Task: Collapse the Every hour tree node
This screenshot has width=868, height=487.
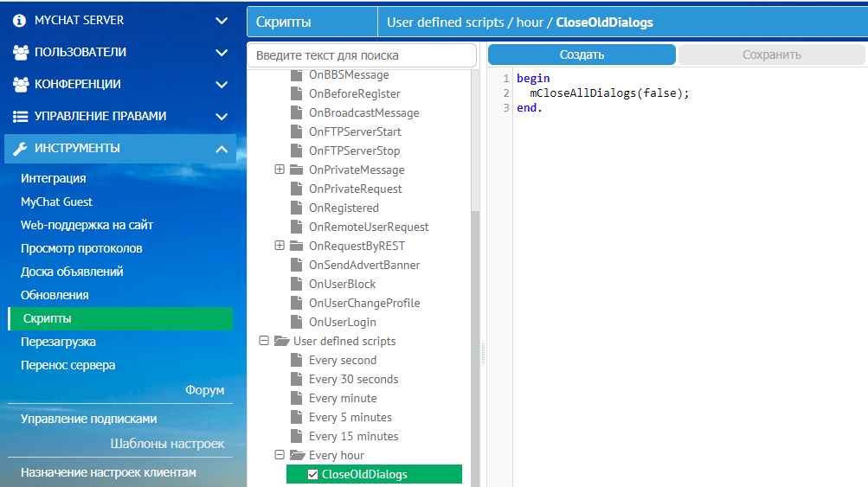Action: coord(280,455)
